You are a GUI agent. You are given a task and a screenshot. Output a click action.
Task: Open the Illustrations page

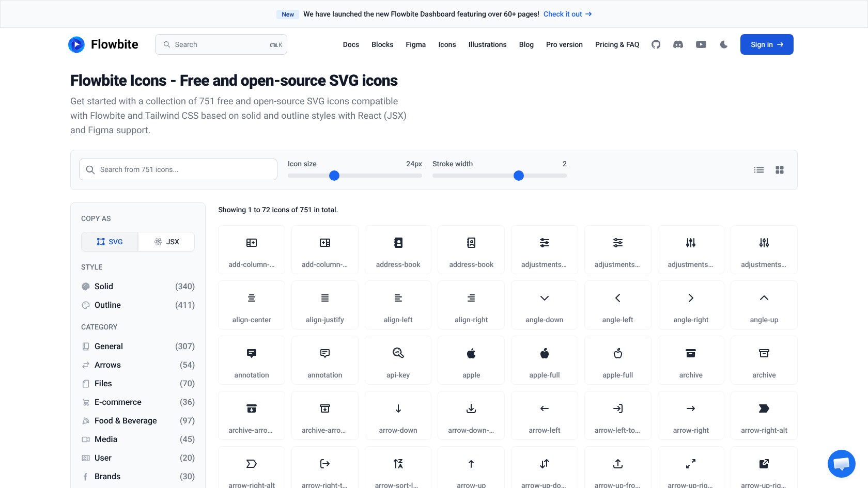point(487,44)
